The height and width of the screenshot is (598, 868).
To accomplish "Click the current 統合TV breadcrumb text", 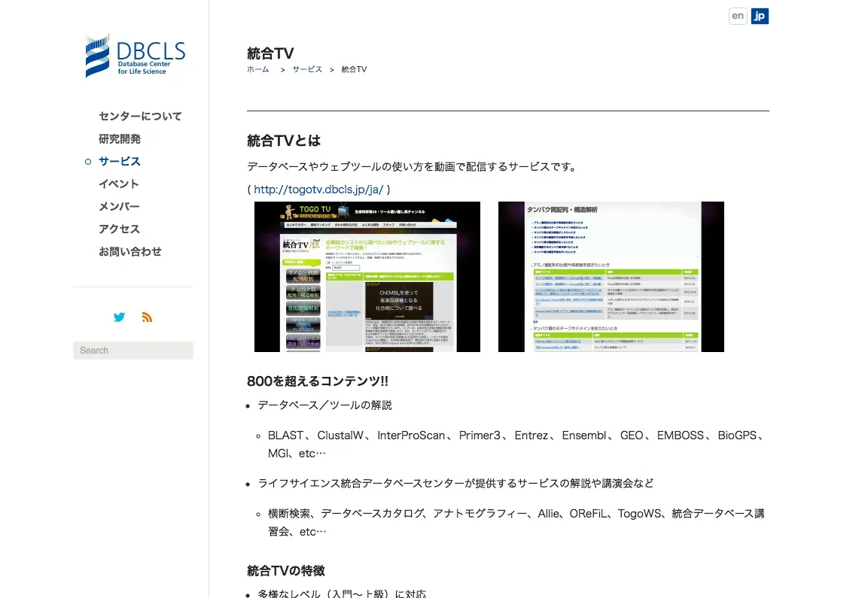I will (x=355, y=70).
